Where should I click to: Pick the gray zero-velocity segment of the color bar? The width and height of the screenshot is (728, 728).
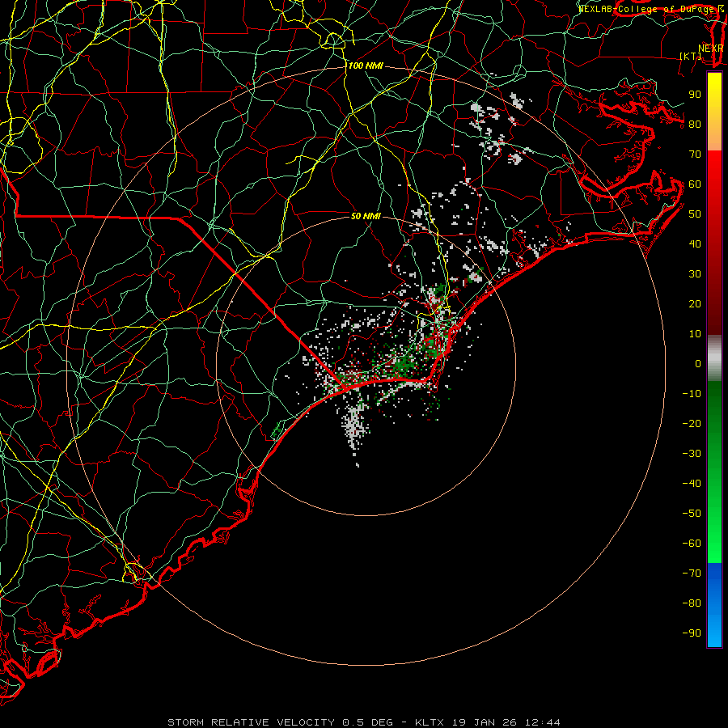[714, 358]
